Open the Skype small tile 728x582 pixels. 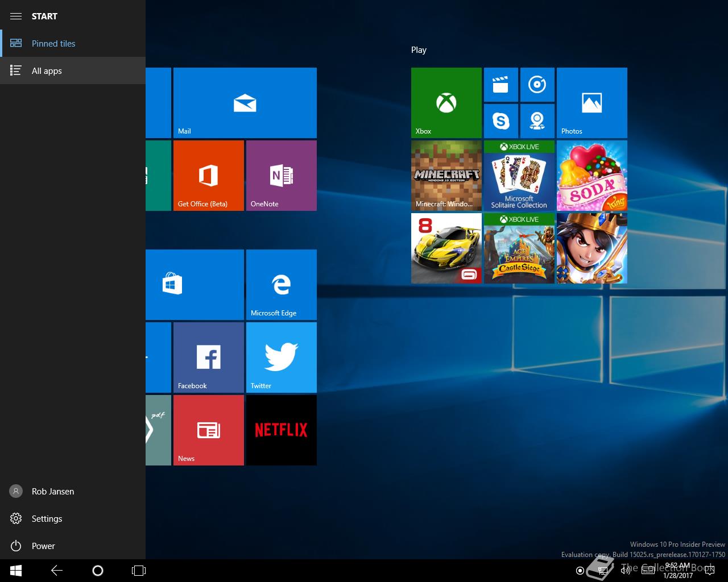[500, 120]
